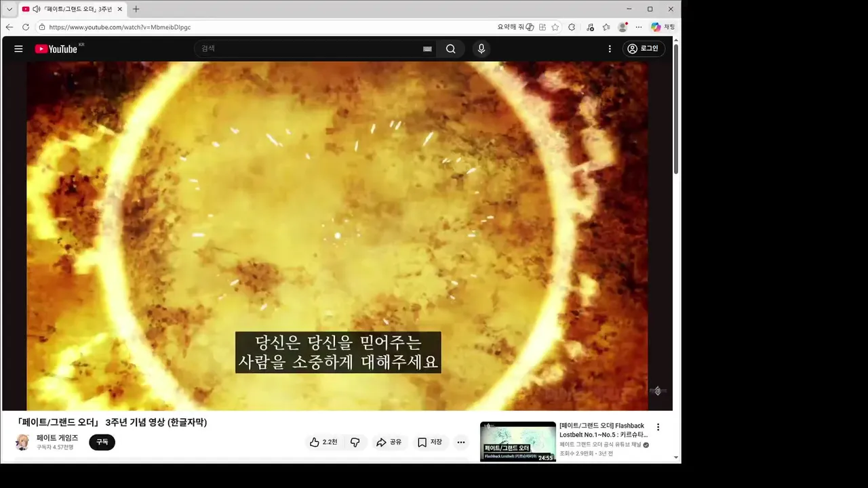Share the video with 공유 button

coord(389,442)
